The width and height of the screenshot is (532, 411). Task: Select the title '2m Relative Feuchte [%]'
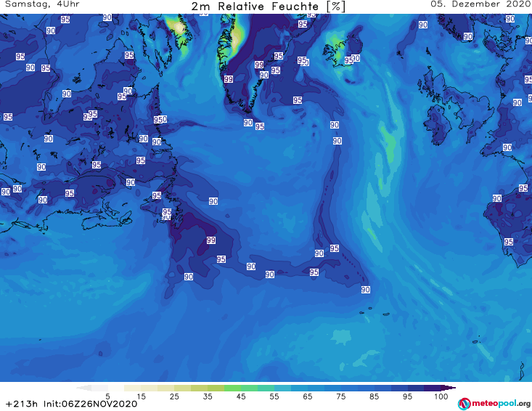(268, 7)
